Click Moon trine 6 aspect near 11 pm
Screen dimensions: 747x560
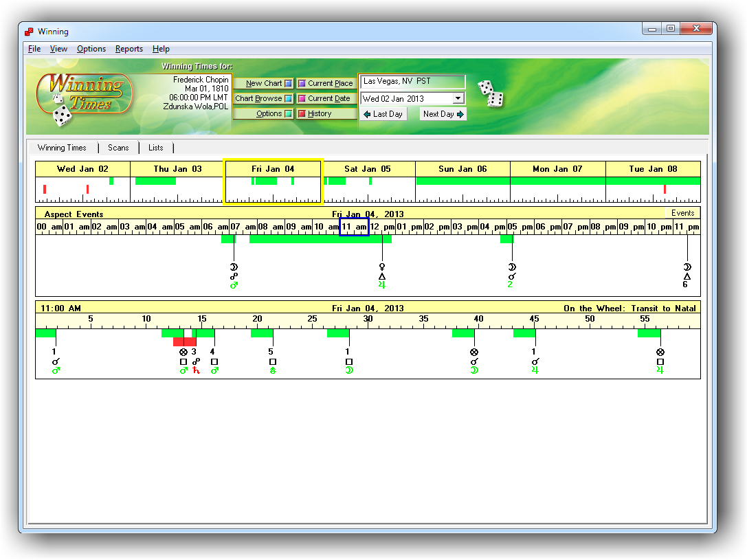(687, 276)
